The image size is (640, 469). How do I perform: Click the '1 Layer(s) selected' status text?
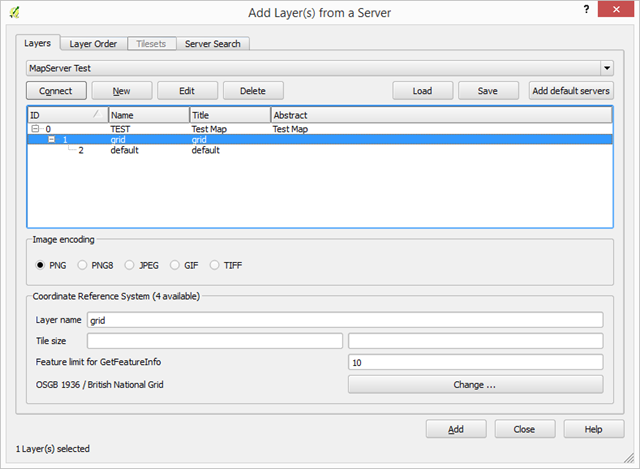pyautogui.click(x=53, y=449)
